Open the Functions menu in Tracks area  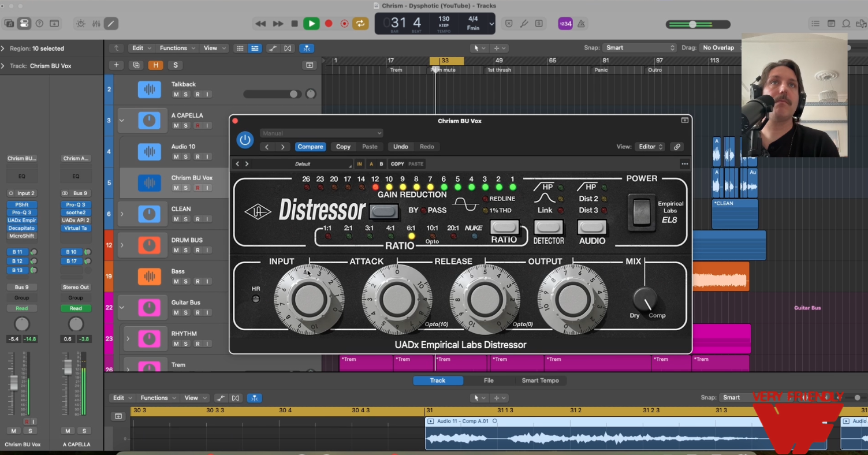click(x=177, y=48)
